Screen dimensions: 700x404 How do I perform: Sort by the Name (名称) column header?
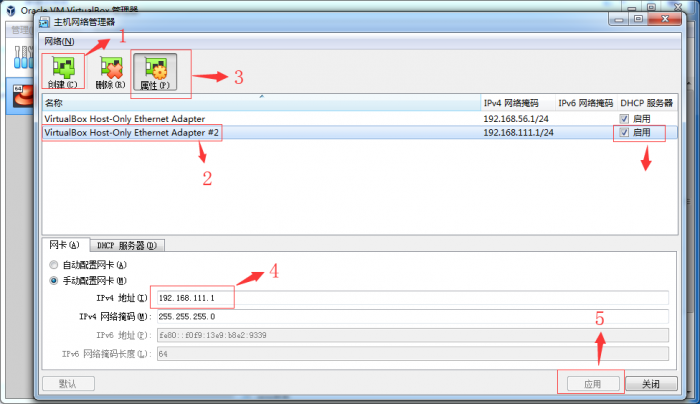[262, 103]
